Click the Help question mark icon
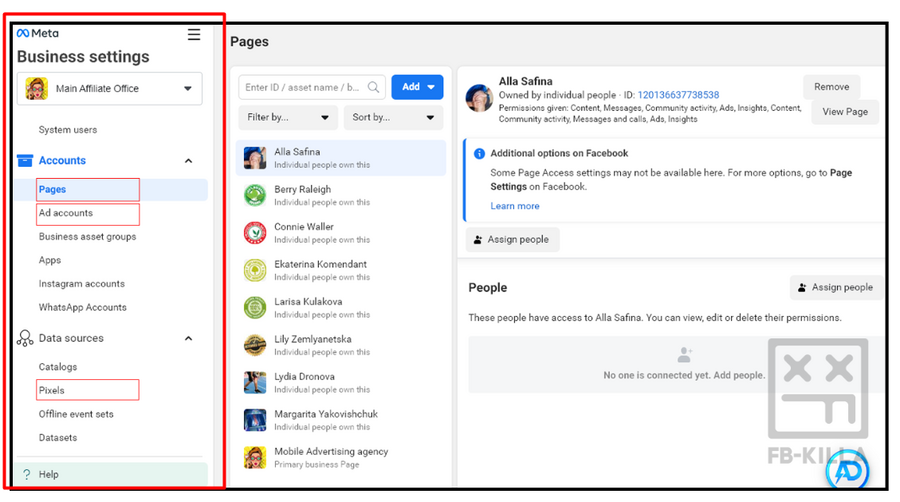This screenshot has height=502, width=900. coord(27,475)
